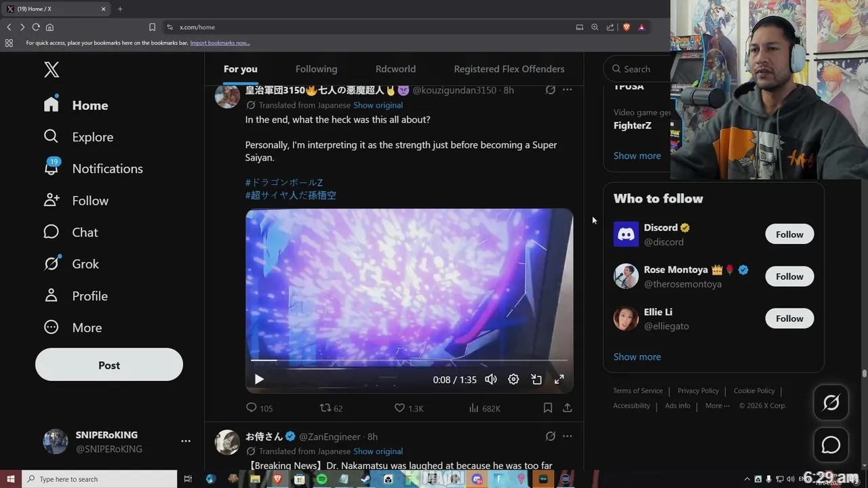Bookmark this page in the browser toolbar
Image resolution: width=868 pixels, height=488 pixels.
(152, 27)
